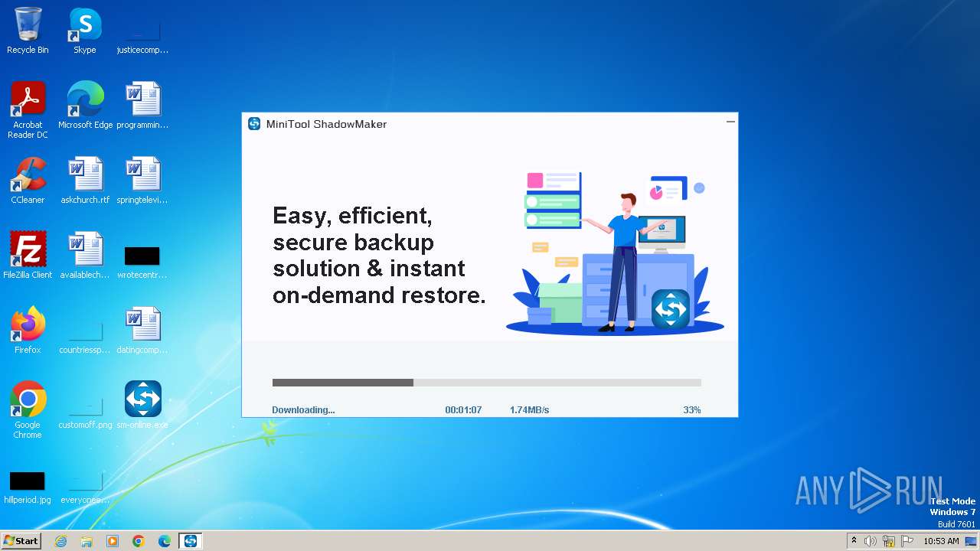Minimize the MiniTool ShadowMaker installer window
This screenshot has height=551, width=980.
(730, 121)
